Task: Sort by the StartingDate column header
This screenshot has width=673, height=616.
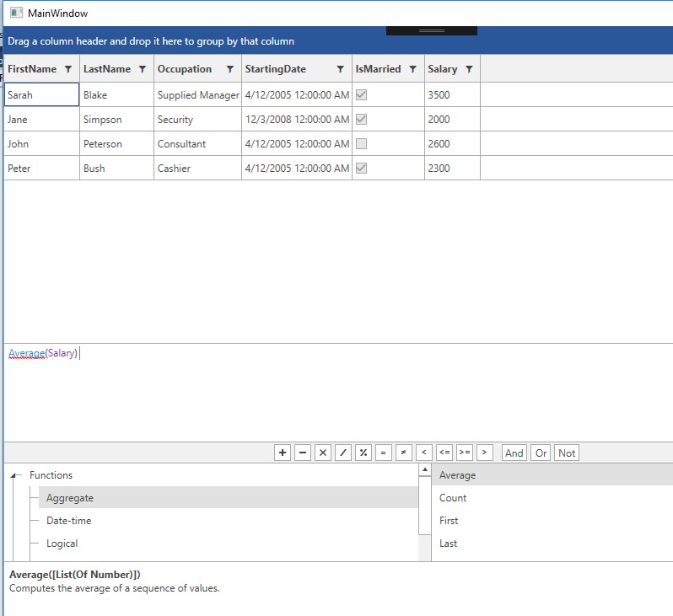Action: pyautogui.click(x=276, y=69)
